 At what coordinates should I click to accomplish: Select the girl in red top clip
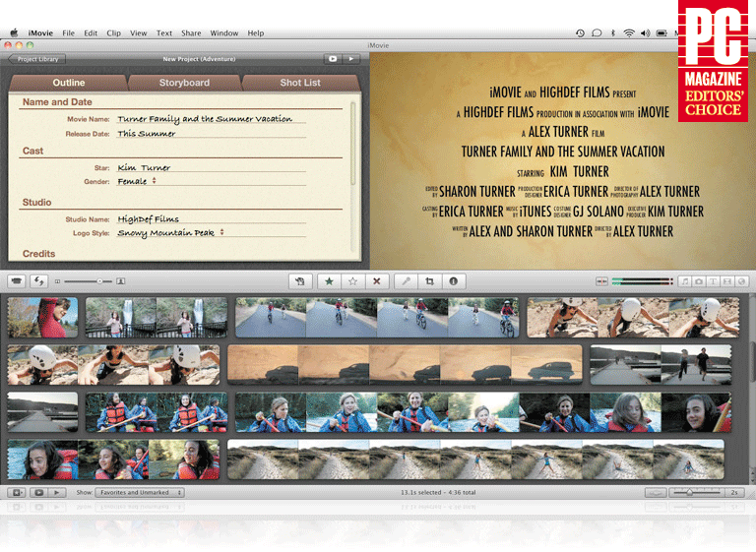tap(42, 317)
